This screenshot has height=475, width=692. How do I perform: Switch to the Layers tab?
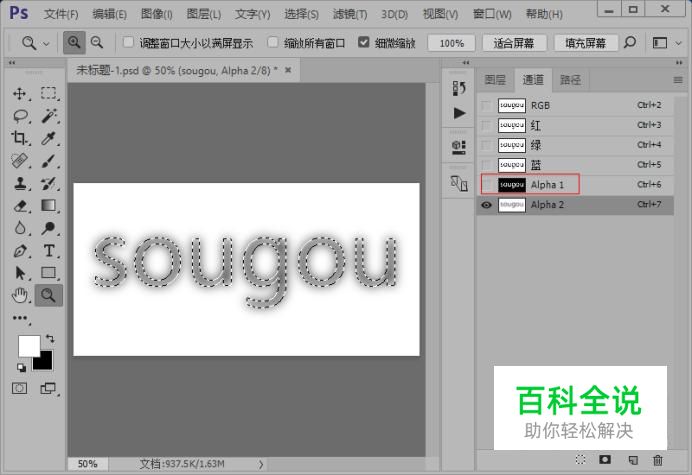pos(495,80)
